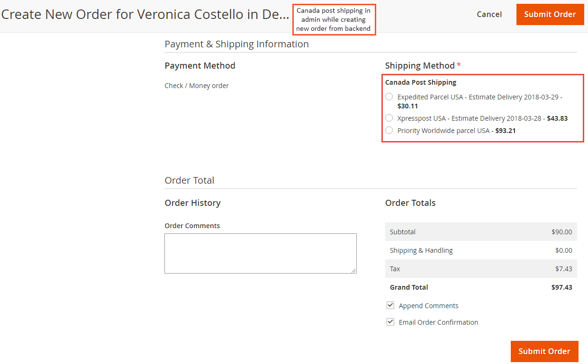Click the Grand Total amount $97.43
This screenshot has height=364, width=588.
562,287
